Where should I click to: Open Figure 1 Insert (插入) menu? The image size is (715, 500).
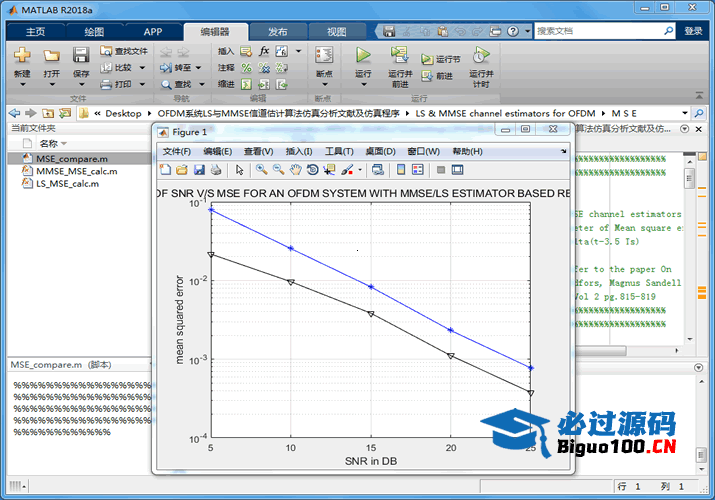tap(299, 151)
